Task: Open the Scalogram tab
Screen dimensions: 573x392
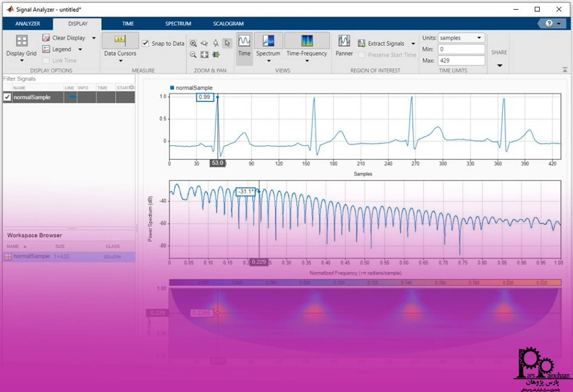Action: 228,24
